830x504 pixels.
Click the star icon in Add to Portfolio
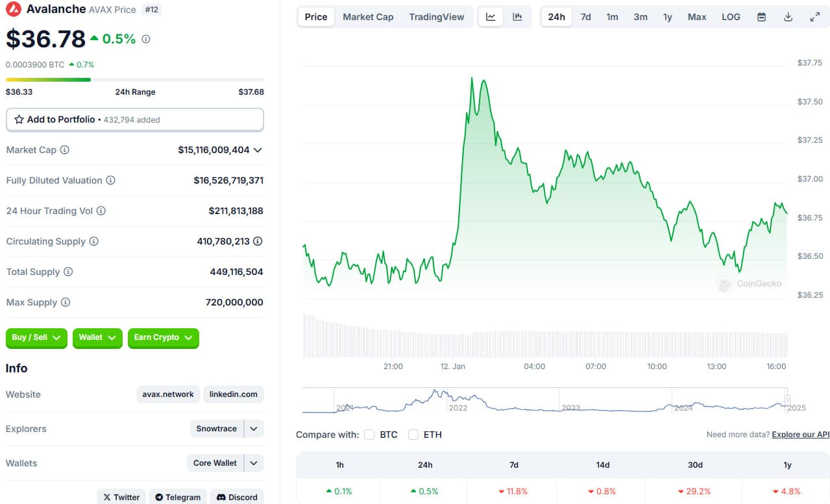pos(19,119)
